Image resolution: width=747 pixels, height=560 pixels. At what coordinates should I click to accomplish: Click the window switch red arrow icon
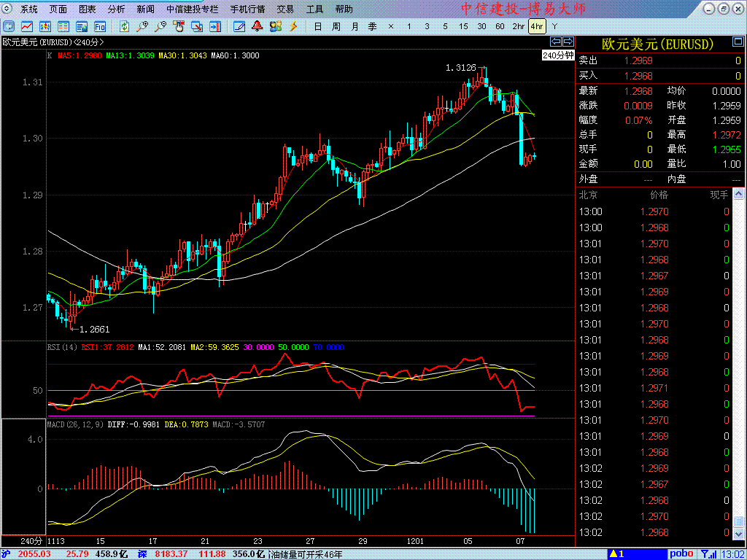(197, 26)
